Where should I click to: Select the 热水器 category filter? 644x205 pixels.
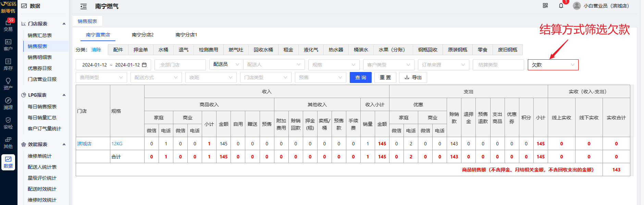click(x=336, y=50)
